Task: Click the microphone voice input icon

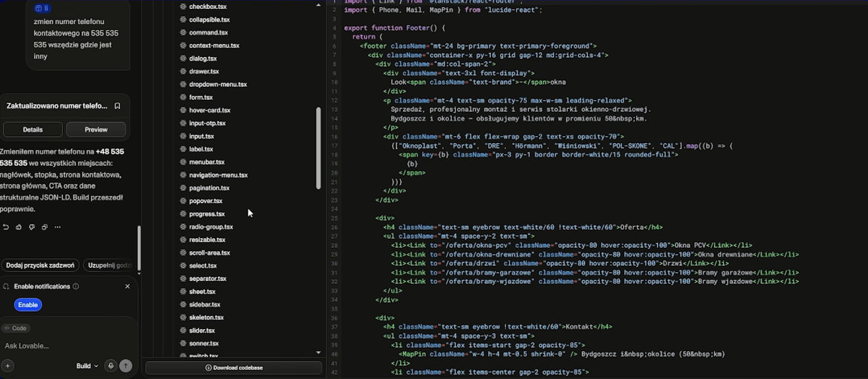Action: (x=110, y=366)
